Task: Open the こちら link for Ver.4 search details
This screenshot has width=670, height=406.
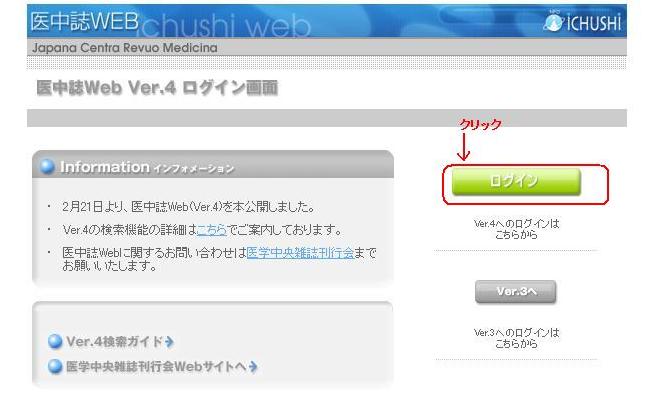Action: pos(212,230)
